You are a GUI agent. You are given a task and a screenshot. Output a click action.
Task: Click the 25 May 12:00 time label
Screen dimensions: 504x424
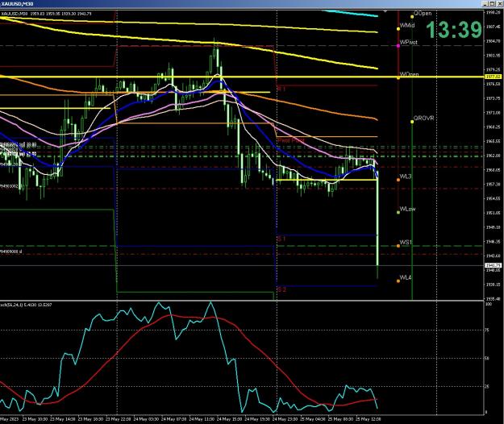tap(368, 419)
